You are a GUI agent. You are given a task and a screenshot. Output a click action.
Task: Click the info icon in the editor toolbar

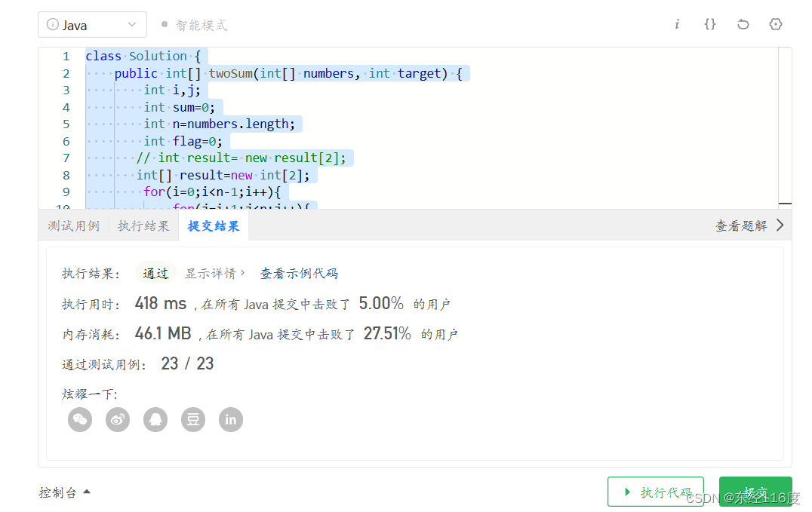[x=677, y=24]
